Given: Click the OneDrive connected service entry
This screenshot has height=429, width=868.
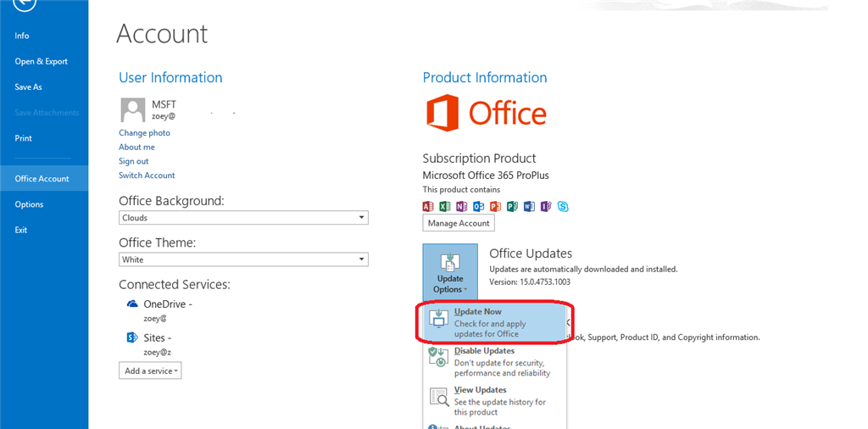Looking at the screenshot, I should click(160, 310).
